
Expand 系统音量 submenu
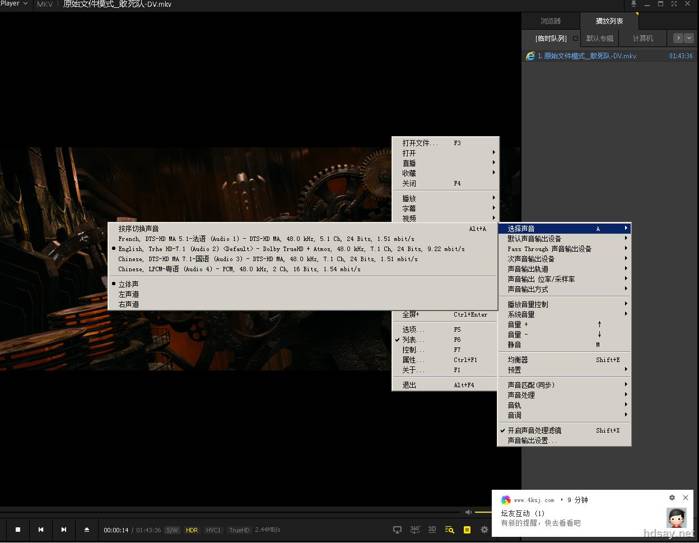coord(564,314)
